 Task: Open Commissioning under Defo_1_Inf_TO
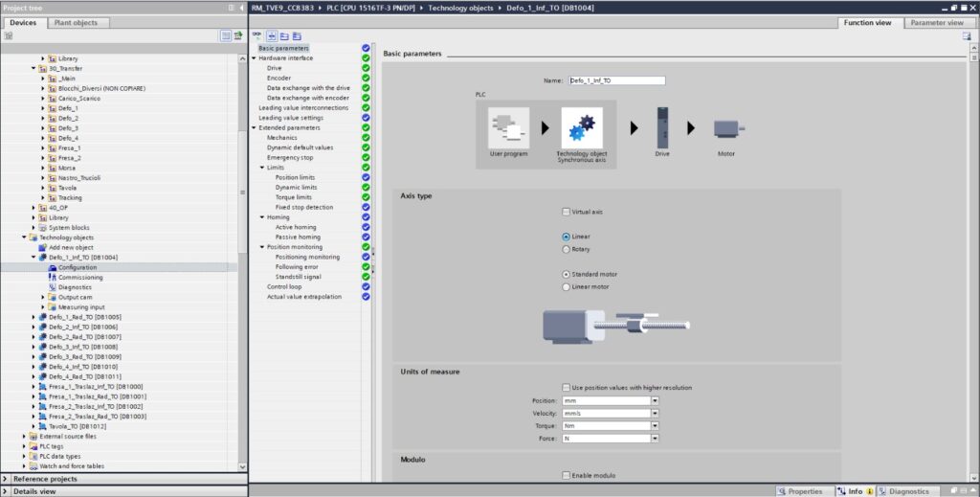click(80, 277)
